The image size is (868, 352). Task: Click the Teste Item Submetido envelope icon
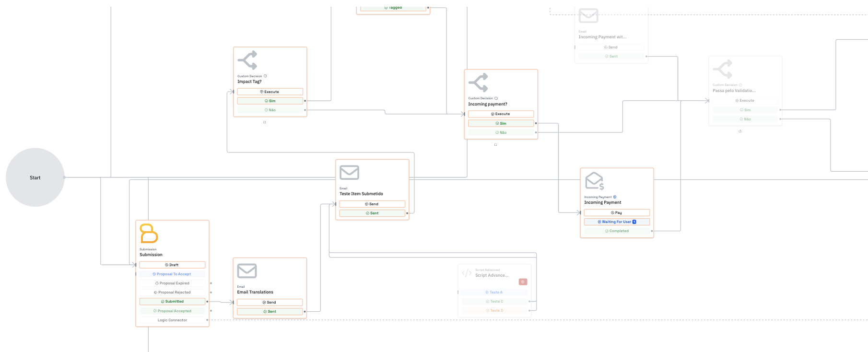click(x=349, y=173)
